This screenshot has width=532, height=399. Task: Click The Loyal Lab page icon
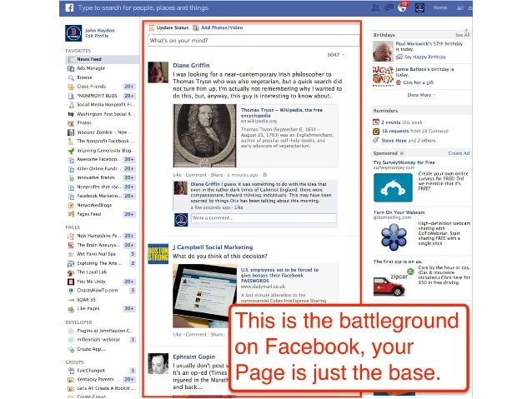71,272
